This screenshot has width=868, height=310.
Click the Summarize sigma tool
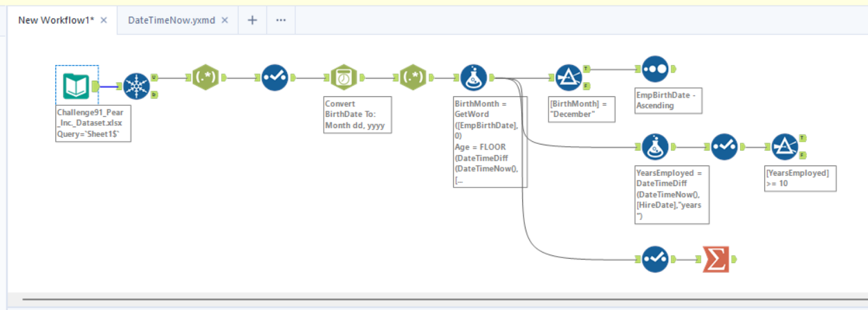coord(715,259)
